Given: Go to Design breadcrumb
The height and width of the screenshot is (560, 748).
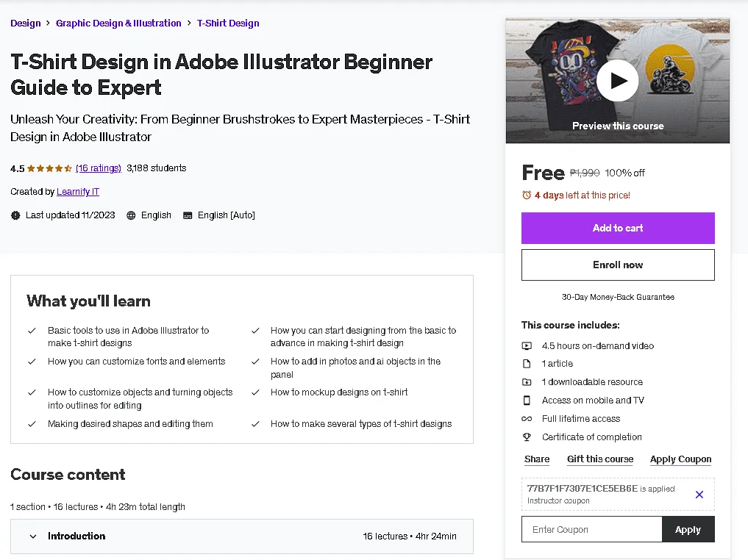Looking at the screenshot, I should (x=26, y=23).
